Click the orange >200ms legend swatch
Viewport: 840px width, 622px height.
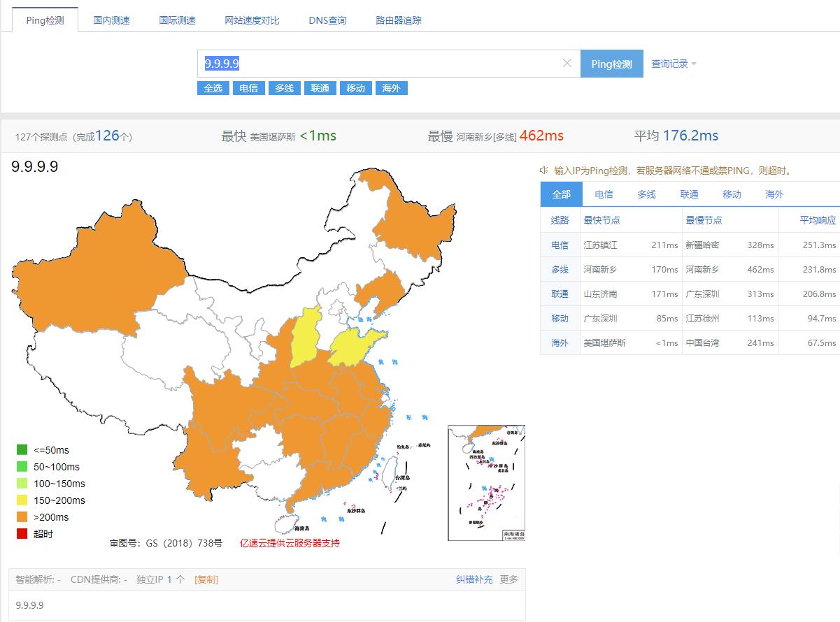[x=22, y=517]
